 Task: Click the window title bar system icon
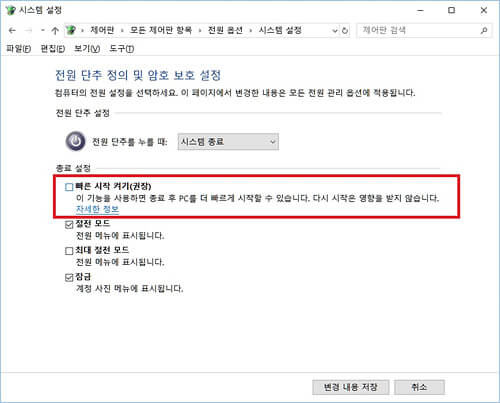coord(11,10)
